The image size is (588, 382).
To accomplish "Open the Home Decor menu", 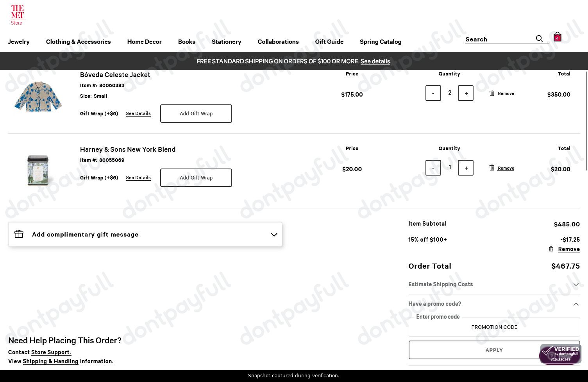I will [144, 42].
